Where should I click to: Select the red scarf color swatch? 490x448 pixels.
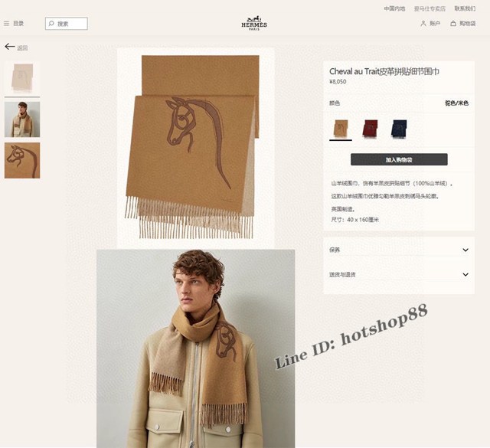(x=370, y=129)
